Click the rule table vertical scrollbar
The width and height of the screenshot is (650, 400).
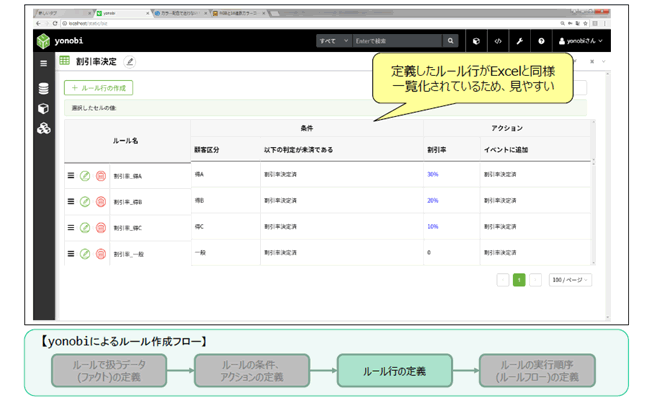tap(594, 192)
